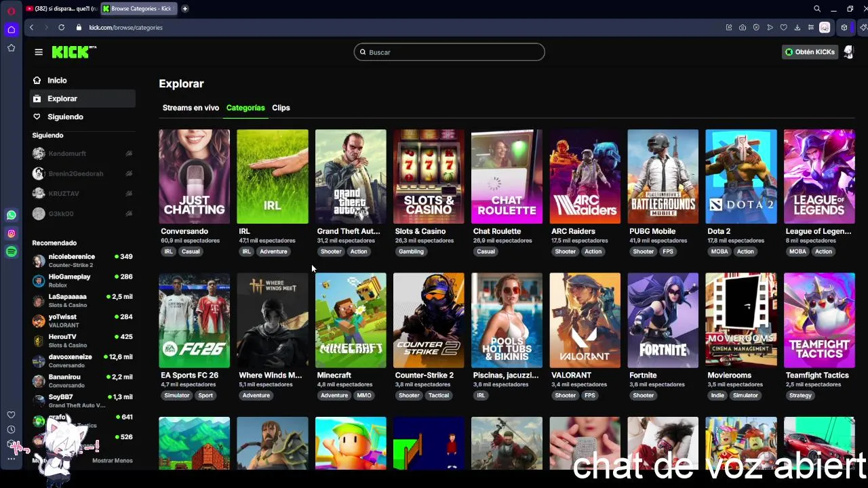
Task: Click the crossed-eye icon next to Brenin2Geedorah
Action: click(x=129, y=174)
